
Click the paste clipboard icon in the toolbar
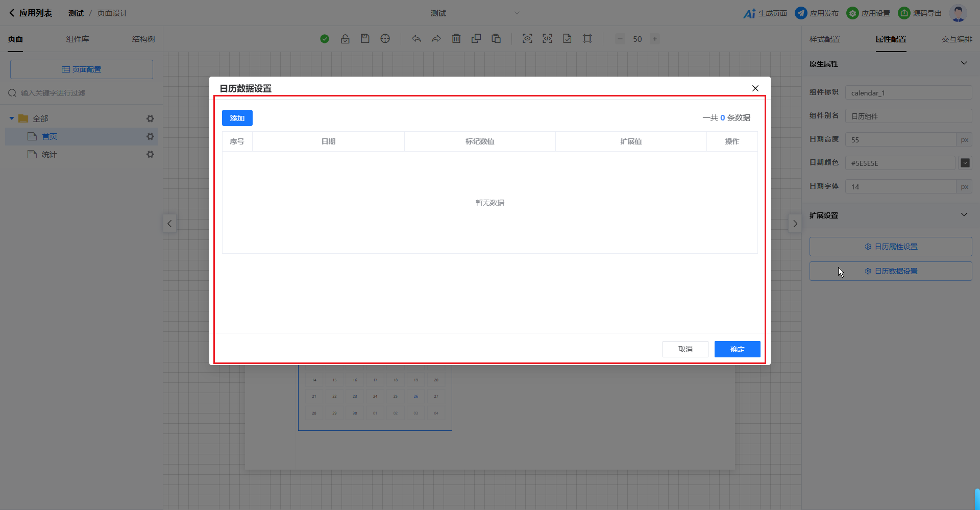pyautogui.click(x=496, y=39)
